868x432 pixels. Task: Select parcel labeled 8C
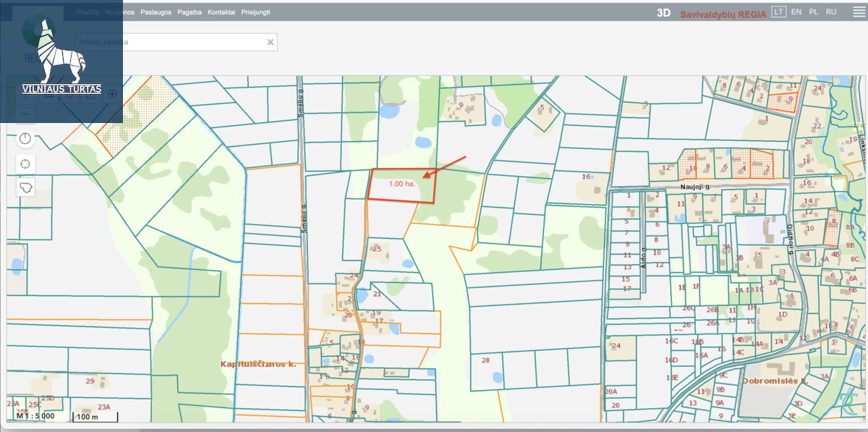click(x=855, y=258)
